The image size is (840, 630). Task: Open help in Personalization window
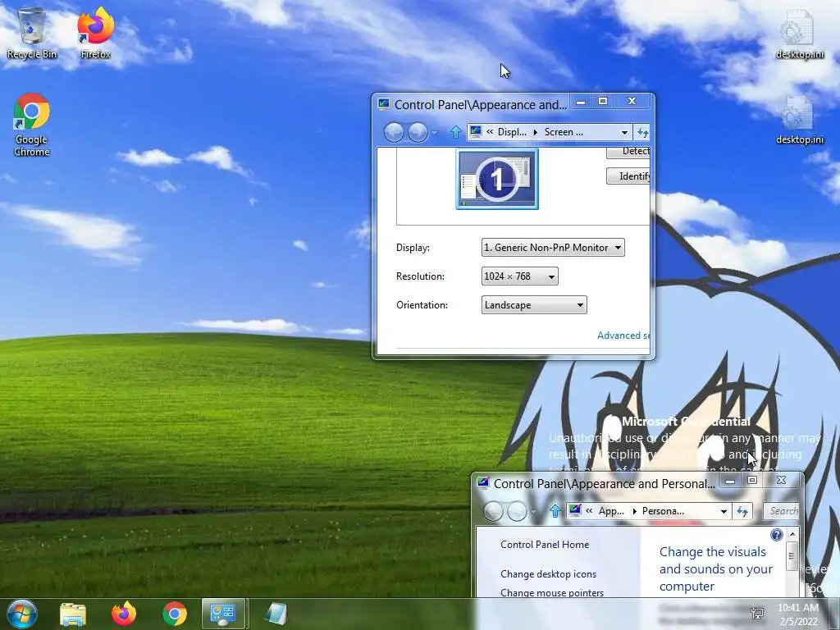[776, 534]
